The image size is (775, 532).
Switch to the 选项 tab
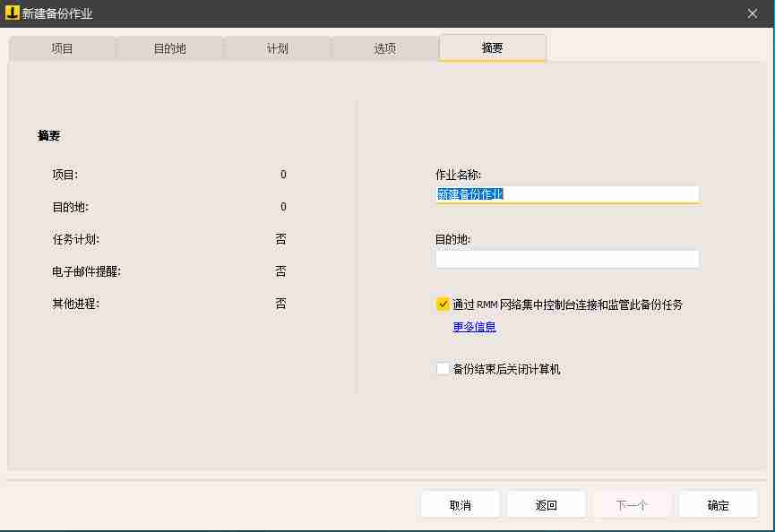[384, 48]
